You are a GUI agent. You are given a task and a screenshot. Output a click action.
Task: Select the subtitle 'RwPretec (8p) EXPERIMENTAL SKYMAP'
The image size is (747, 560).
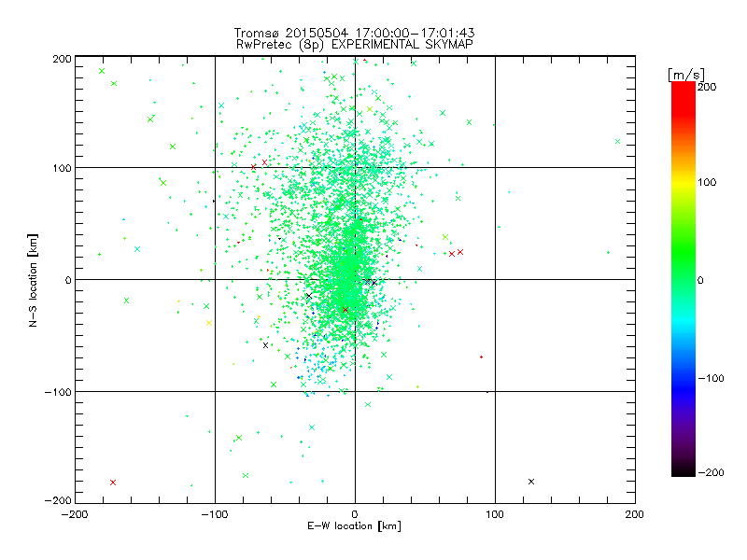point(355,45)
